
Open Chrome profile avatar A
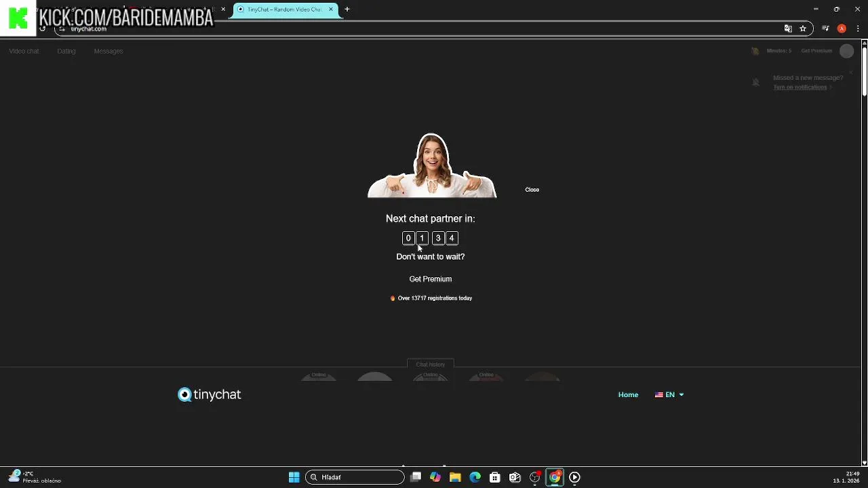[x=842, y=28]
